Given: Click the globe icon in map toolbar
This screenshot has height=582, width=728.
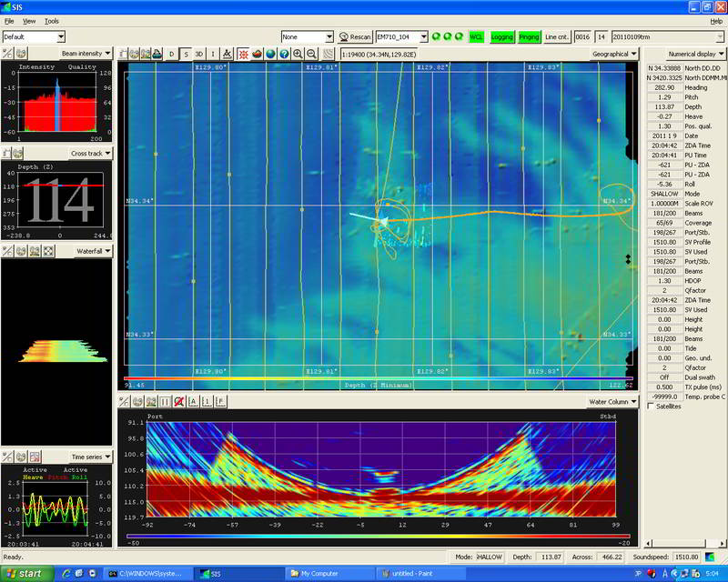Looking at the screenshot, I should 269,55.
